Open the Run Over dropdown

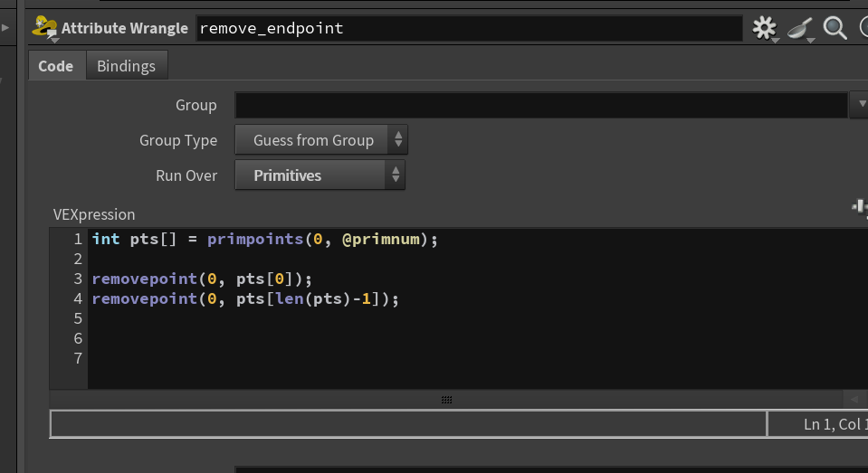click(320, 175)
